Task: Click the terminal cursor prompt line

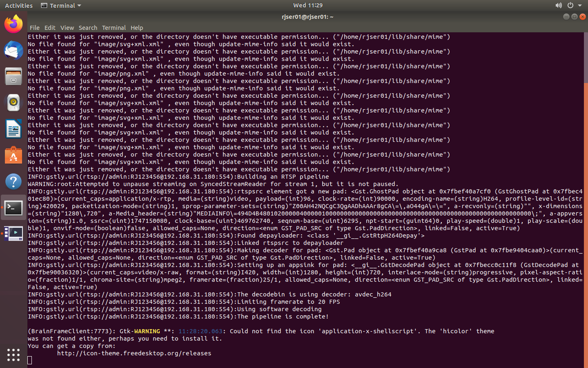Action: click(29, 360)
